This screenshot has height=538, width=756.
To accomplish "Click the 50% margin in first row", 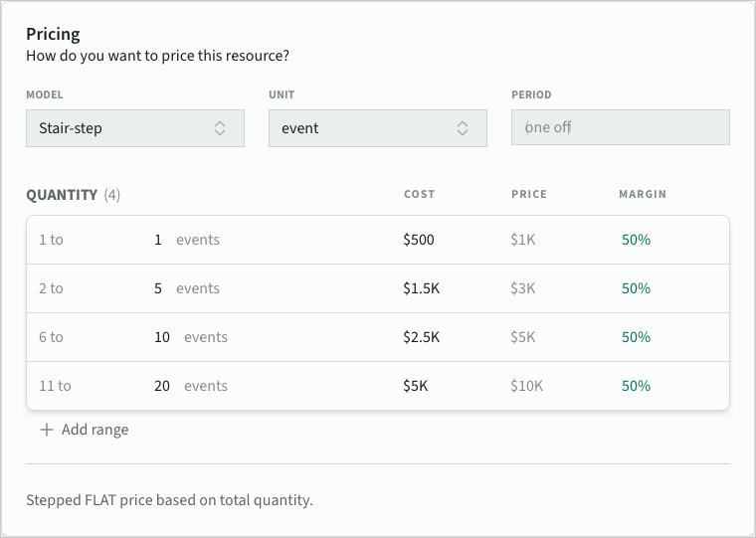I will [x=636, y=240].
